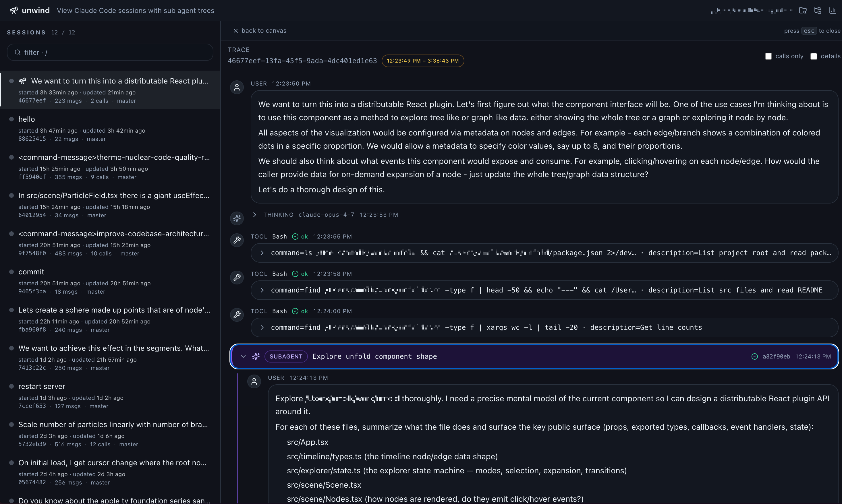Open the Scale number of particles session
This screenshot has width=842, height=504.
(x=111, y=433)
